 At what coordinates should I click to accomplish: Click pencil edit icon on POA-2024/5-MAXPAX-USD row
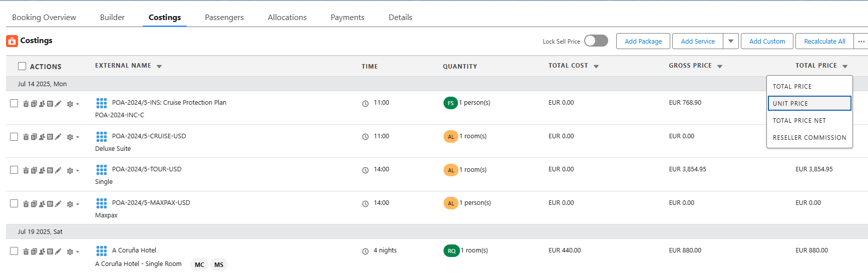coord(58,204)
